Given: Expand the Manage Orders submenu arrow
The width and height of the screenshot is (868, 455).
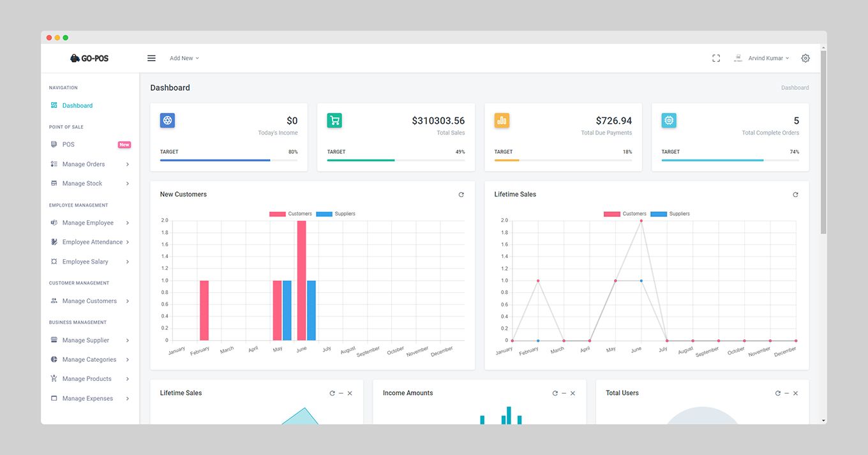Looking at the screenshot, I should (x=128, y=165).
